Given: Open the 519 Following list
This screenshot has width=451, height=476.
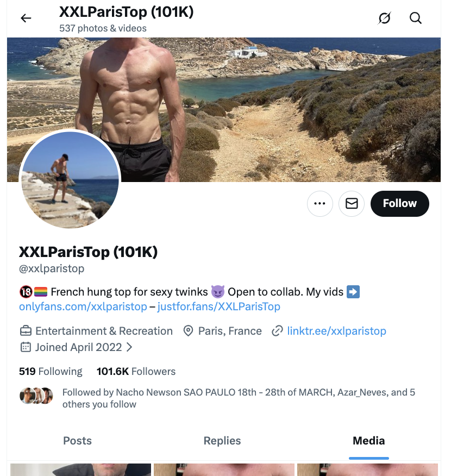Looking at the screenshot, I should tap(51, 372).
